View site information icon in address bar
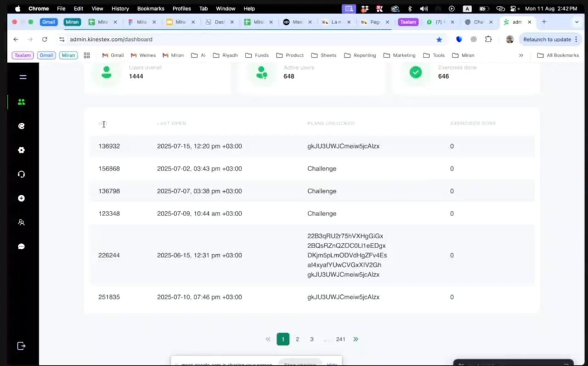The height and width of the screenshot is (366, 588). 62,40
